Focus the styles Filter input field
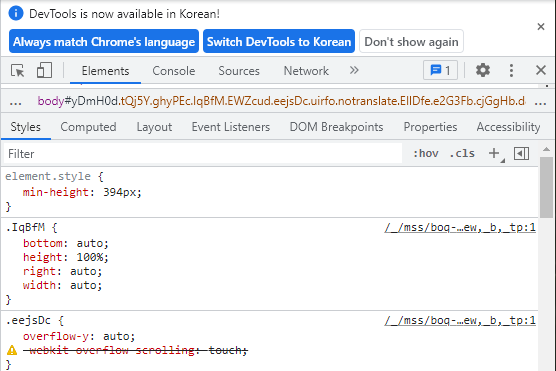The width and height of the screenshot is (556, 371). [203, 154]
